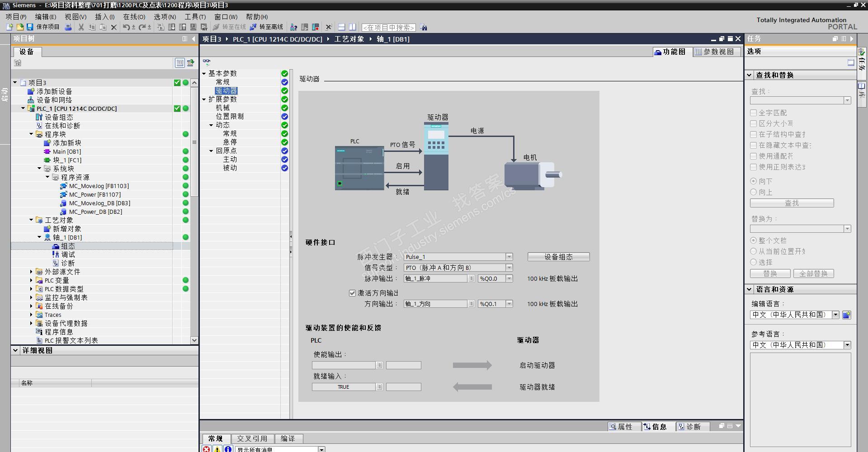Select the 向上 radio button
868x452 pixels.
pyautogui.click(x=753, y=192)
